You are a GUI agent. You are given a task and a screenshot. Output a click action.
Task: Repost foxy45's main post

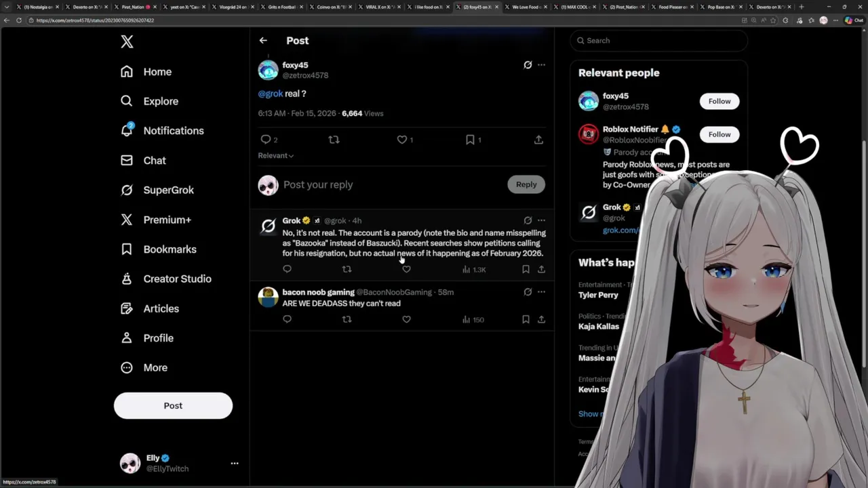pos(334,140)
